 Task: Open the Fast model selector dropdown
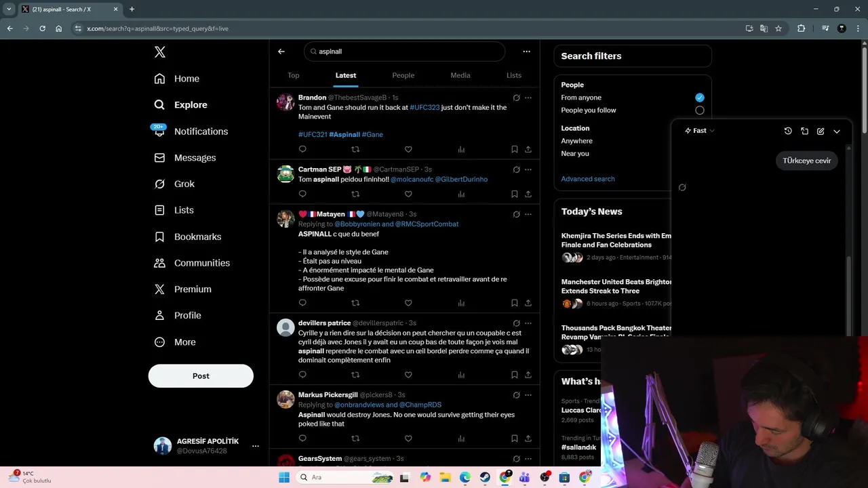700,131
